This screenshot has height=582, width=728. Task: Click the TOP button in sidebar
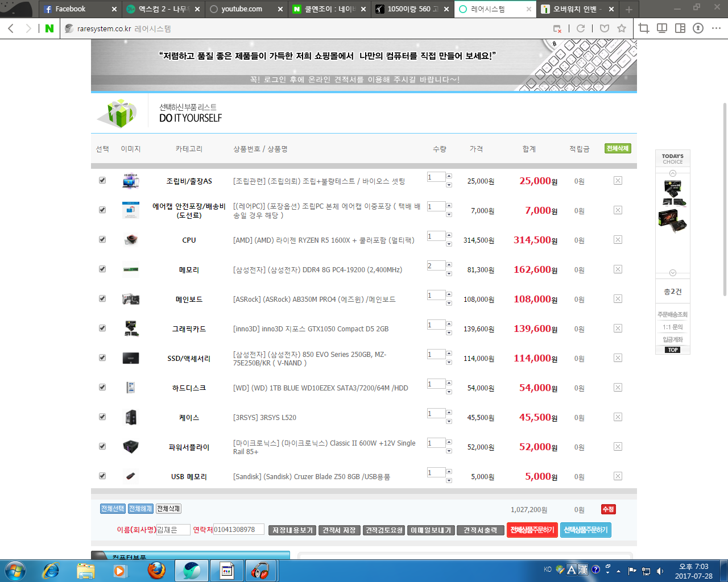click(x=673, y=350)
